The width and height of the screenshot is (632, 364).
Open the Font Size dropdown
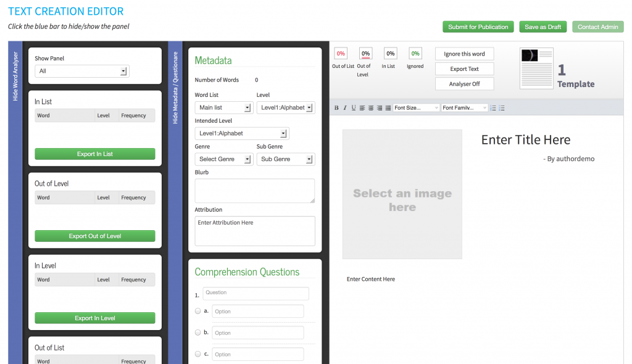(x=417, y=108)
